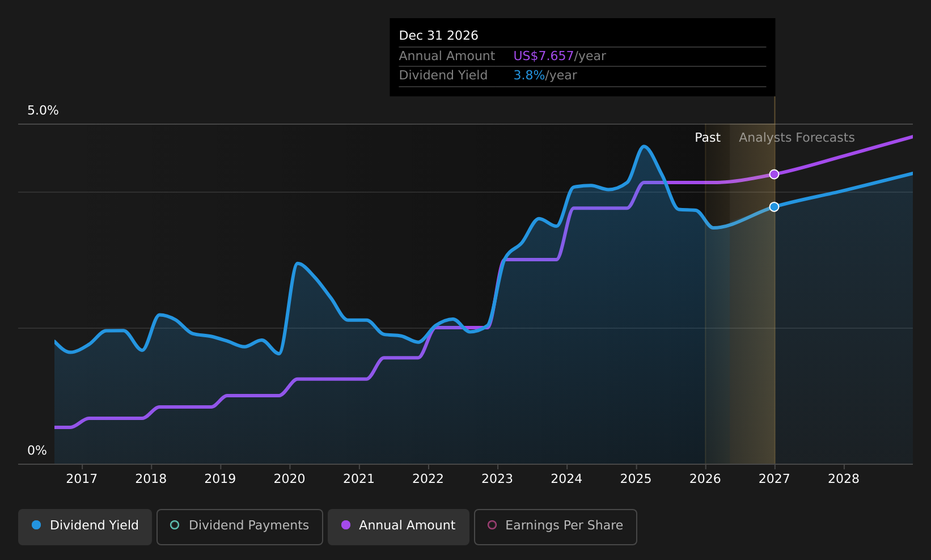
Task: Click the Analysts Forecasts label
Action: (797, 138)
